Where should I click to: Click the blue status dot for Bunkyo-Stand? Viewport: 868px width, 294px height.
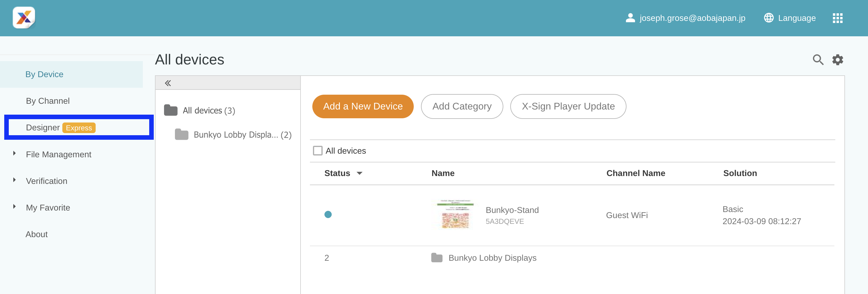(328, 214)
